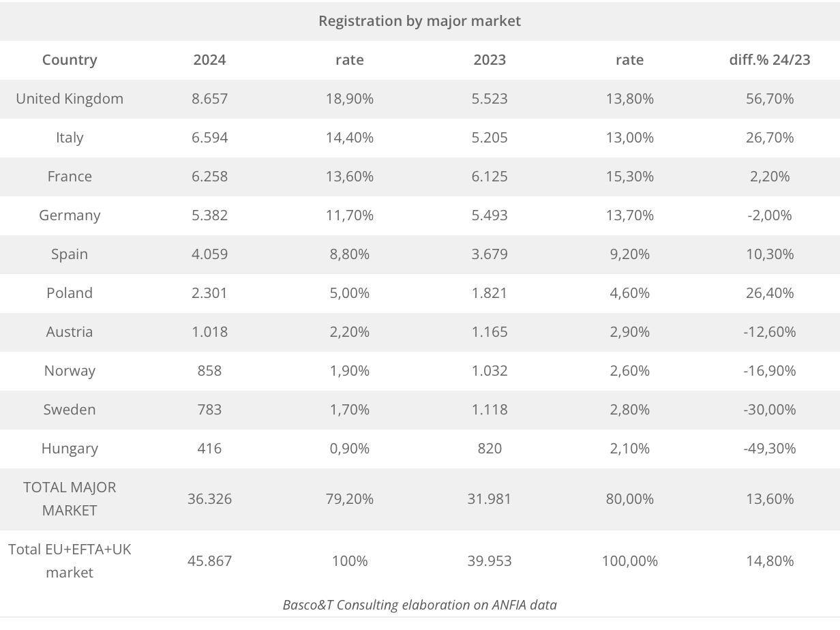Viewport: 840px width, 630px height.
Task: Select Sweden's diff value -30,00%
Action: pos(770,409)
